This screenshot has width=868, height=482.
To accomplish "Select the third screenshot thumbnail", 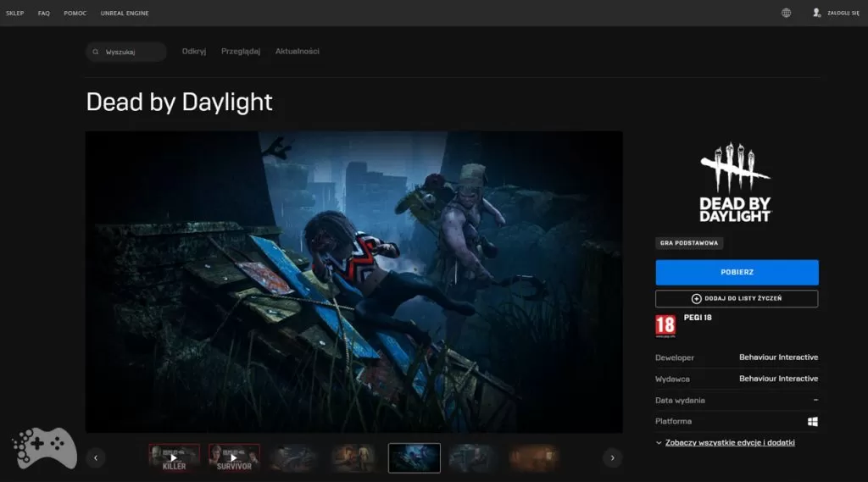I will click(x=294, y=457).
